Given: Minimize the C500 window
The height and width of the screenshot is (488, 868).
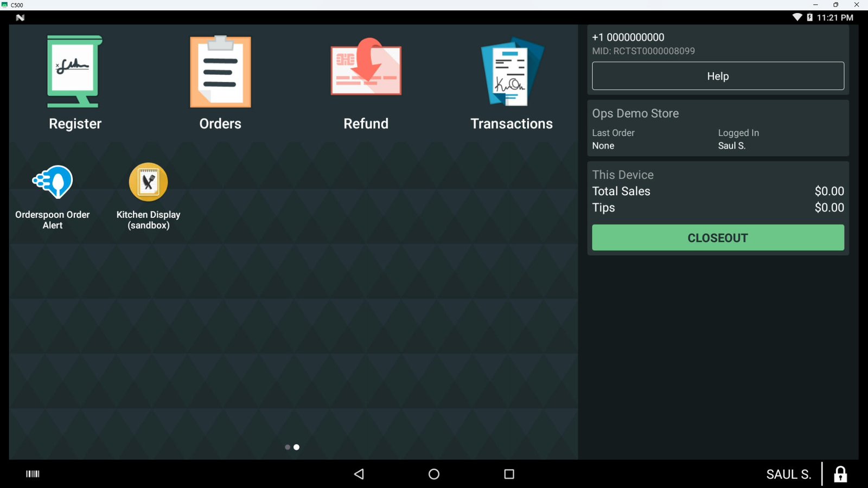Looking at the screenshot, I should [815, 5].
